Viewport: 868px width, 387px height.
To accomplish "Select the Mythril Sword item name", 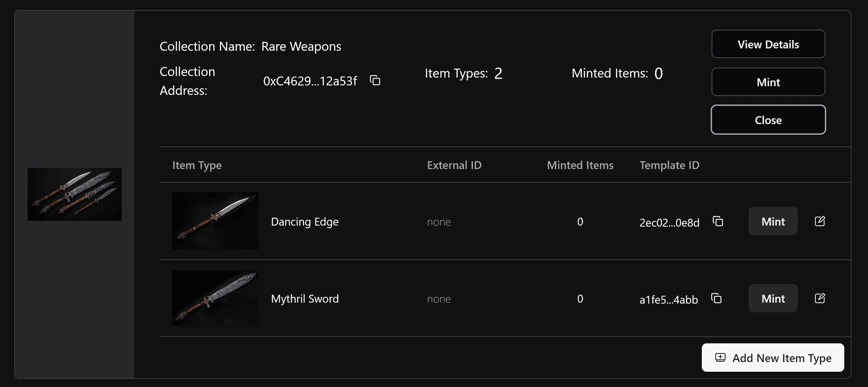I will pyautogui.click(x=305, y=299).
